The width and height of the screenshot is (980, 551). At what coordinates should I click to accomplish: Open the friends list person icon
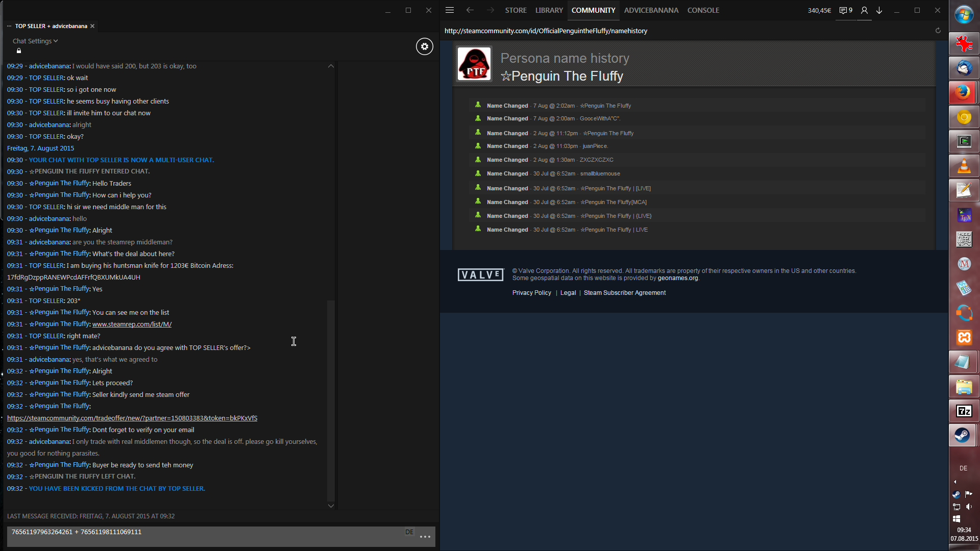(x=864, y=10)
